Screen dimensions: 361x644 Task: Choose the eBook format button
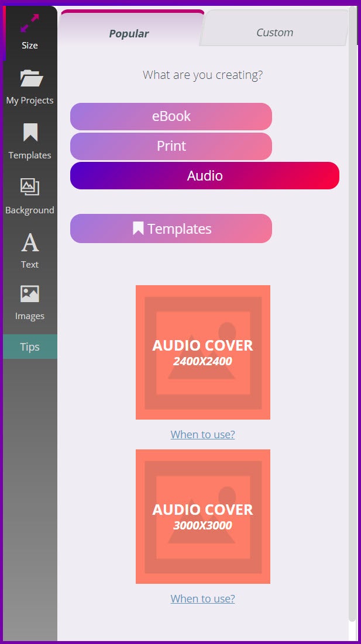[171, 116]
